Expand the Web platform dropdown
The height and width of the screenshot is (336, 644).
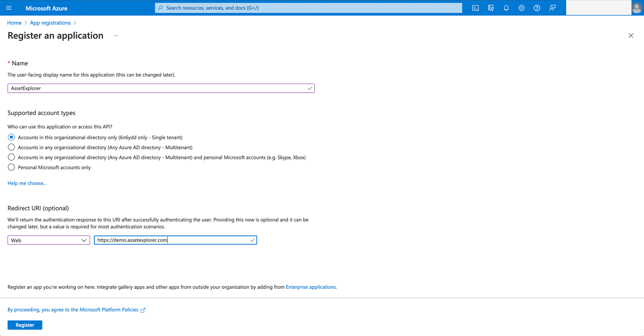(49, 240)
